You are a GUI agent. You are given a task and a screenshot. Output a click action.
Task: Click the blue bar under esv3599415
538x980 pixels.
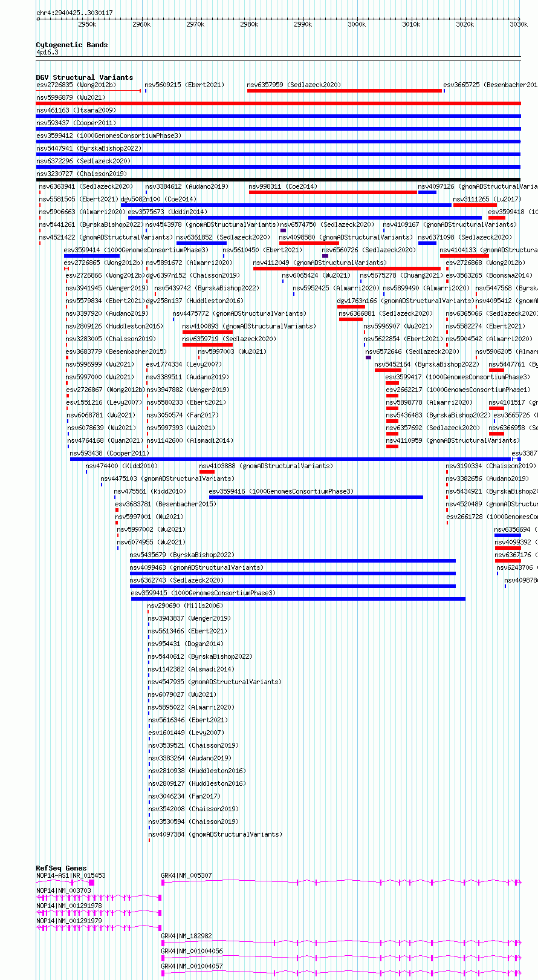click(299, 599)
